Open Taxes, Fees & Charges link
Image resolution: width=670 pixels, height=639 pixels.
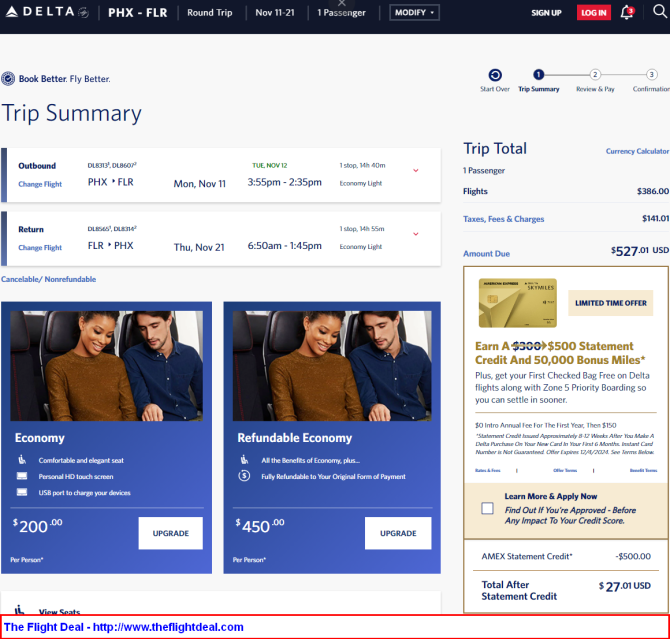coord(503,219)
